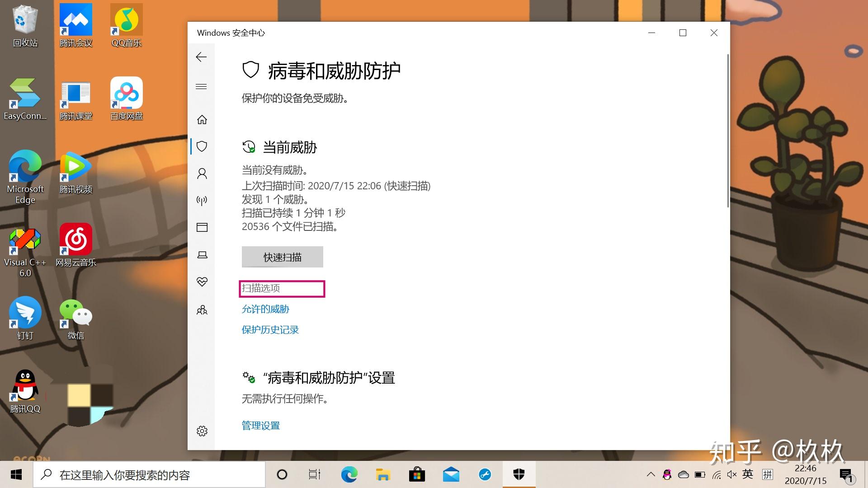868x488 pixels.
Task: Open Device performance & health heart icon
Action: point(202,282)
